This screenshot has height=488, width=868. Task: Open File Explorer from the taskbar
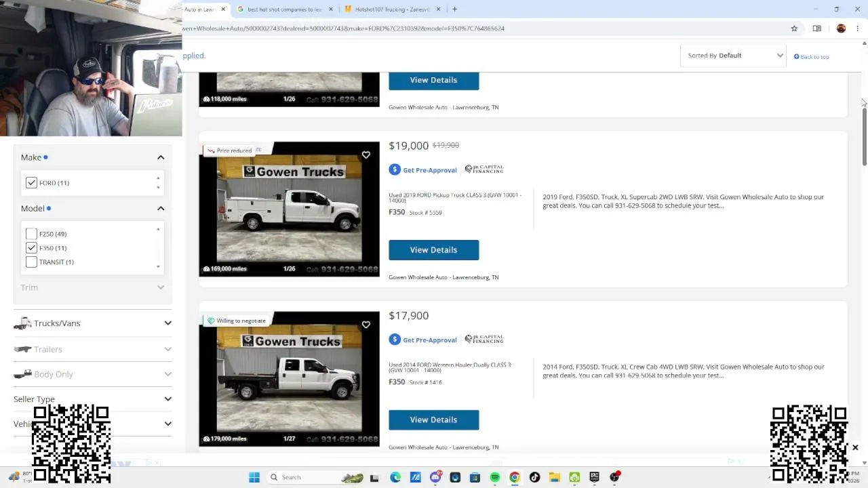tap(554, 477)
